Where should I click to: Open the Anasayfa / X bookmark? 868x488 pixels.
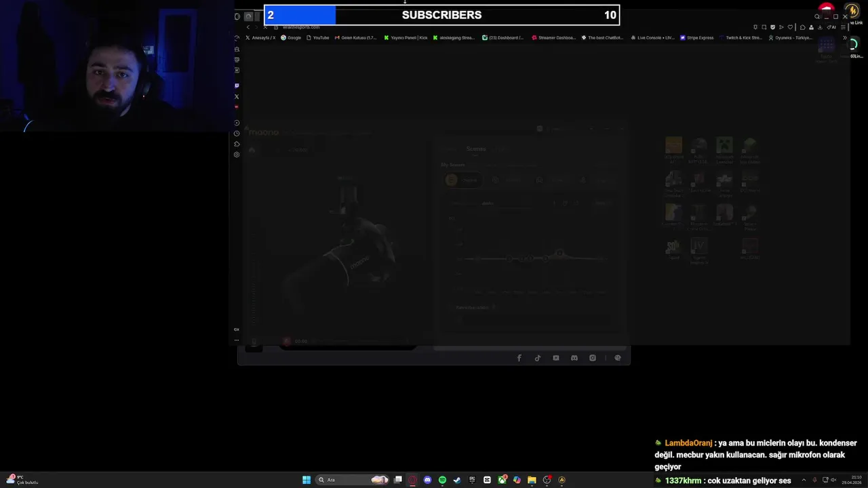coord(260,38)
